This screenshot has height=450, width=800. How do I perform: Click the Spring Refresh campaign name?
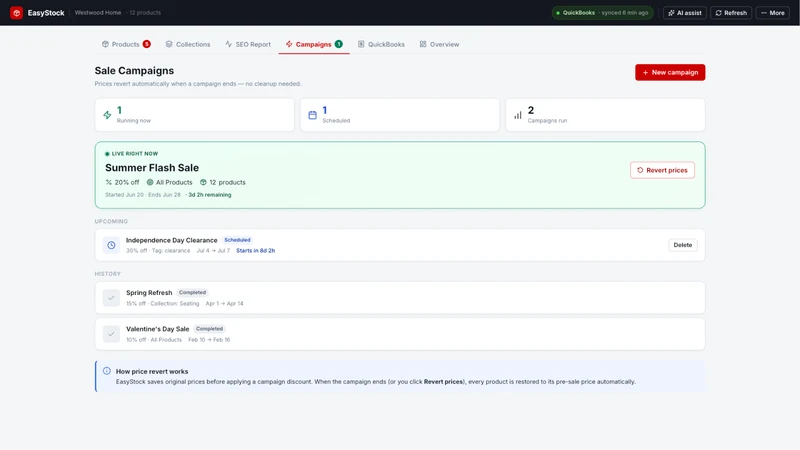(x=149, y=293)
